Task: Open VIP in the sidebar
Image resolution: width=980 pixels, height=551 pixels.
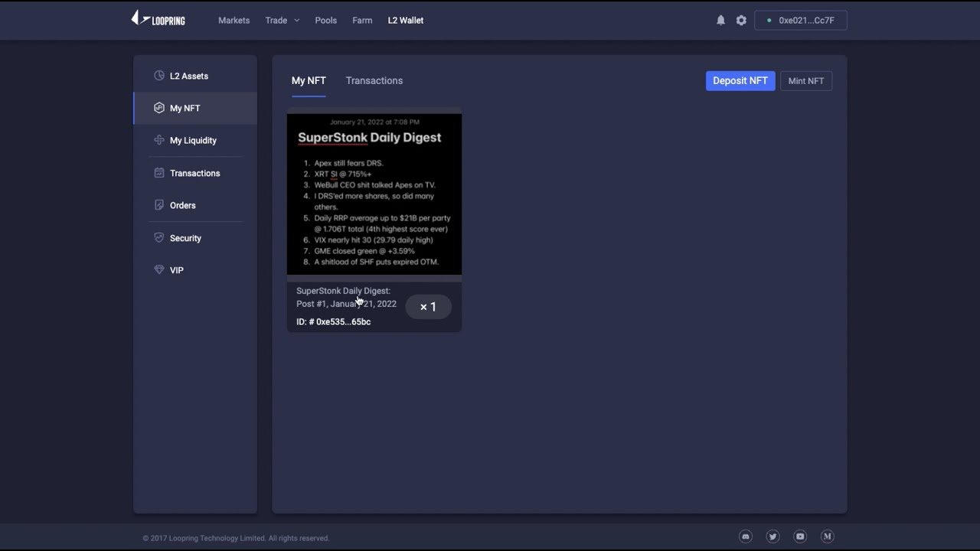Action: pos(195,270)
